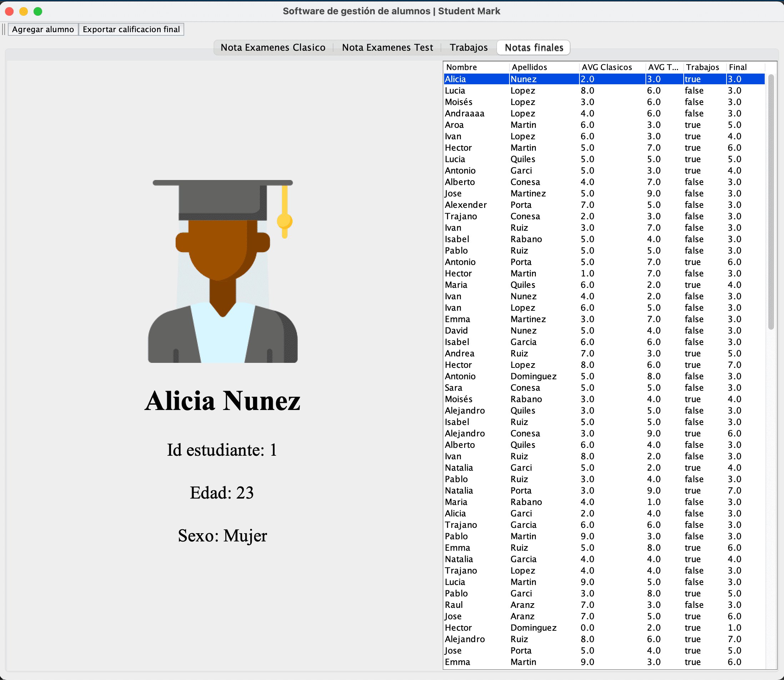The height and width of the screenshot is (680, 784).
Task: Click the Trabajos column header
Action: click(704, 67)
